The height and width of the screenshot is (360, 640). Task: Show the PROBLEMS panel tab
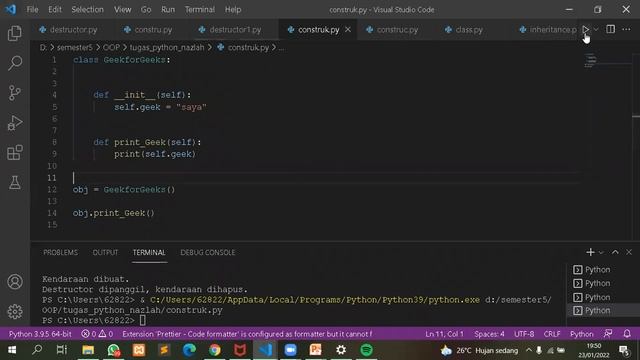click(60, 253)
